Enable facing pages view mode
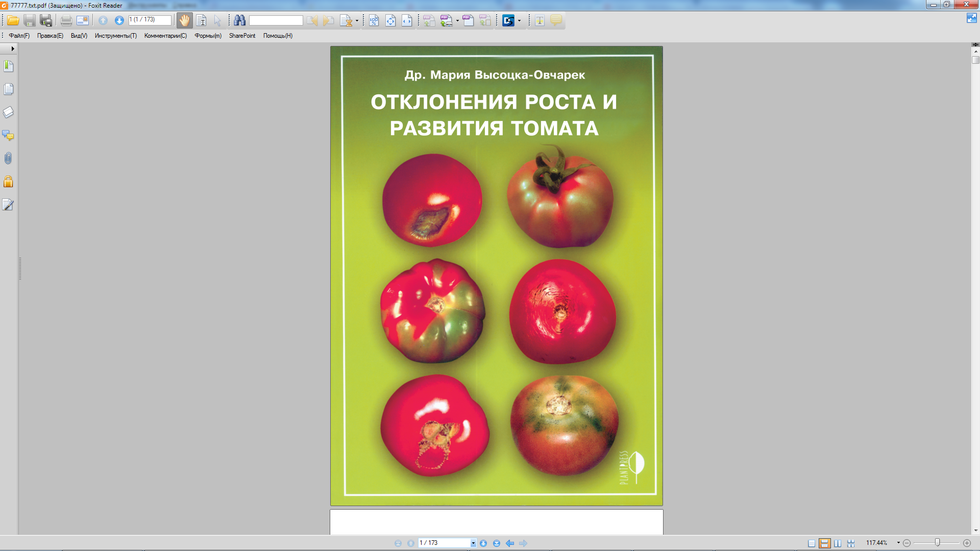 coord(838,543)
